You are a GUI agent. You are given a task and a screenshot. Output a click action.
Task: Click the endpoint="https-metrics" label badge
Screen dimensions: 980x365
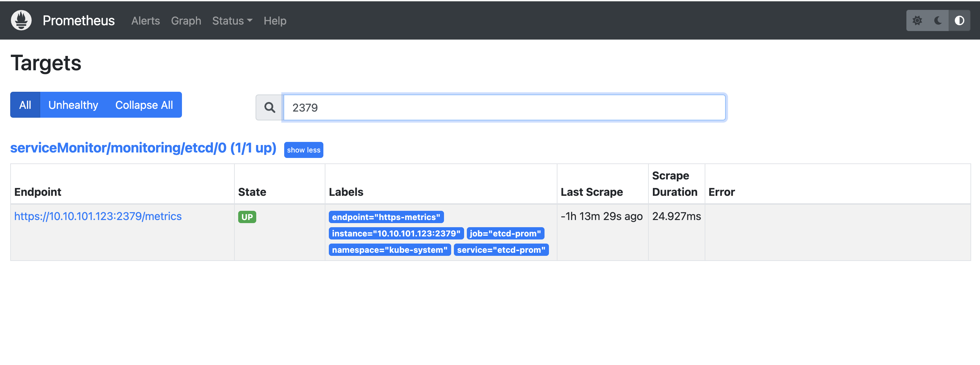[386, 217]
